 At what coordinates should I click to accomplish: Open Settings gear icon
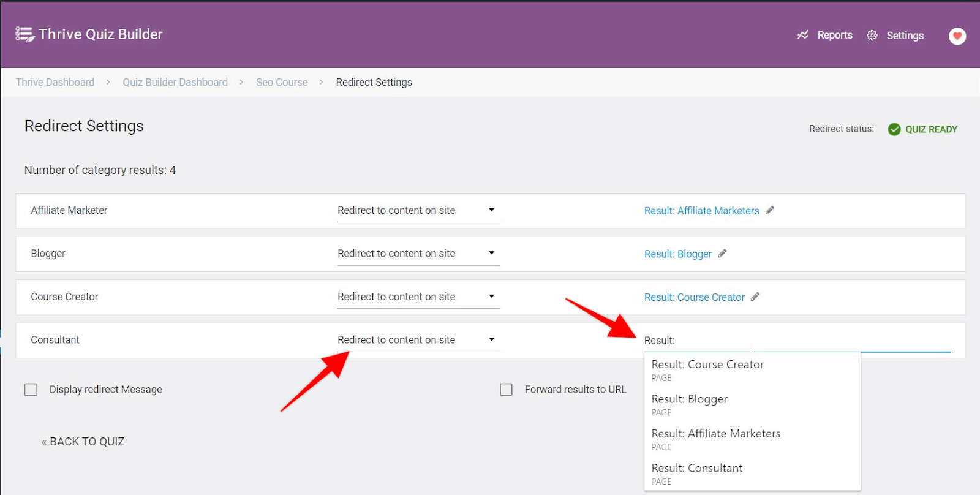click(872, 36)
